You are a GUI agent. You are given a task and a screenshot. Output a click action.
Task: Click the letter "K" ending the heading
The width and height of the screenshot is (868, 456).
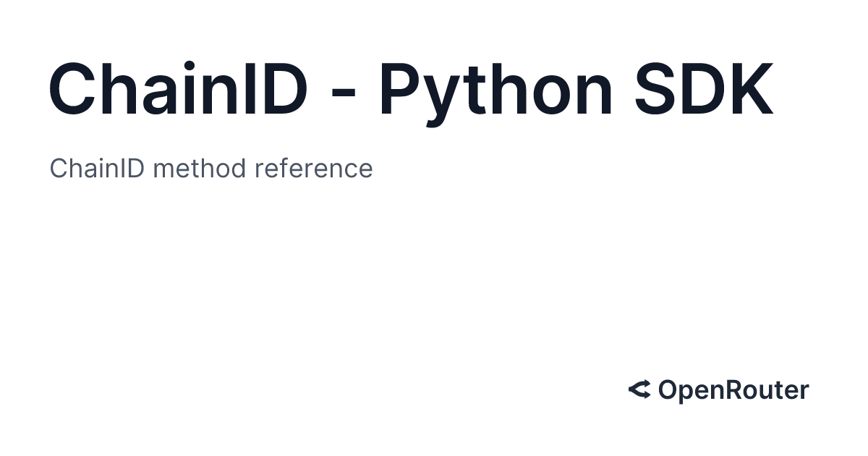(x=750, y=90)
